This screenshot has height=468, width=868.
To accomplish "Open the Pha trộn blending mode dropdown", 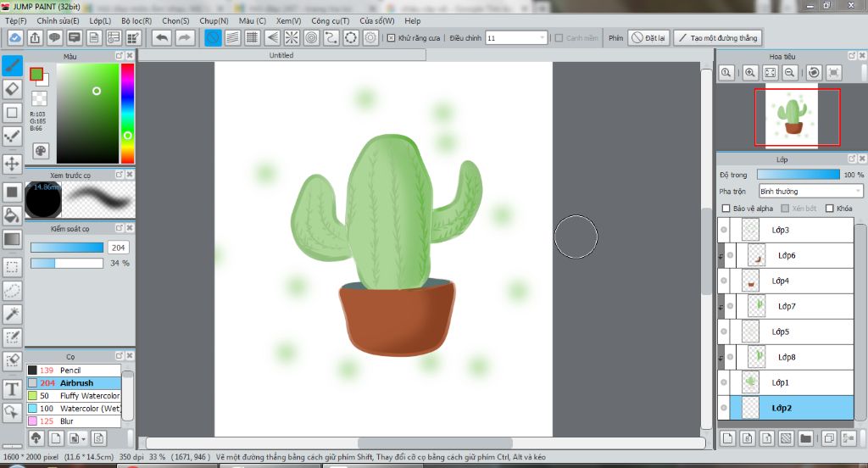I will tap(811, 191).
